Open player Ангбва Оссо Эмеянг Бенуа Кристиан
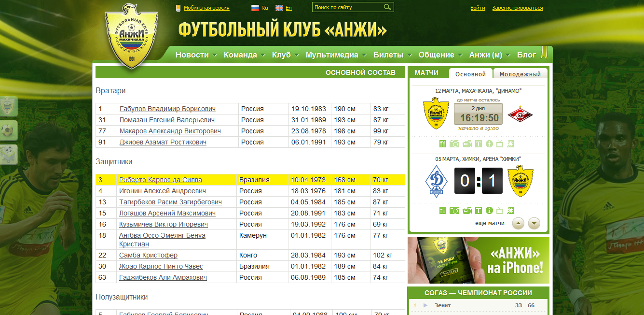644x315 pixels. tap(162, 240)
